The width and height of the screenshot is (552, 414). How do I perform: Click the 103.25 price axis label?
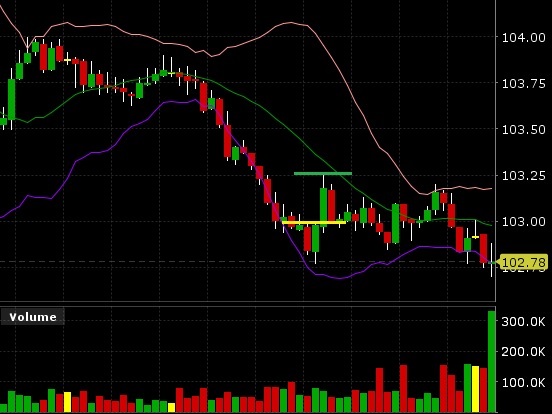click(523, 175)
